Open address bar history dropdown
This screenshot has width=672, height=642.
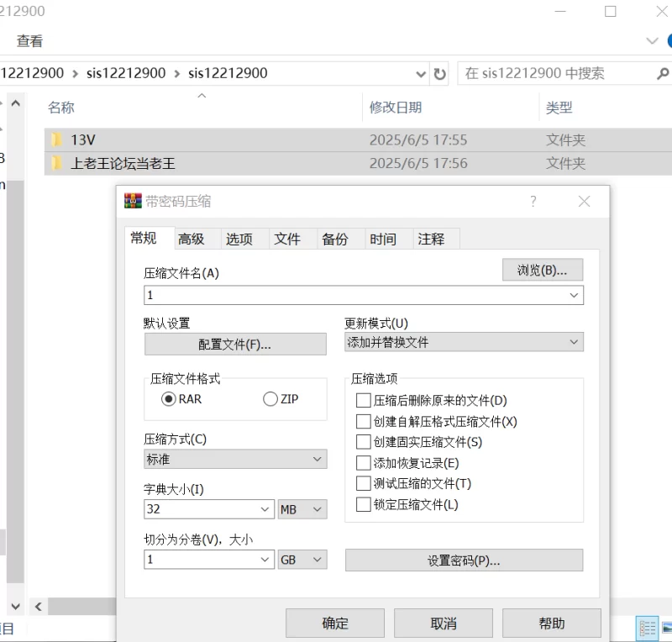click(421, 74)
